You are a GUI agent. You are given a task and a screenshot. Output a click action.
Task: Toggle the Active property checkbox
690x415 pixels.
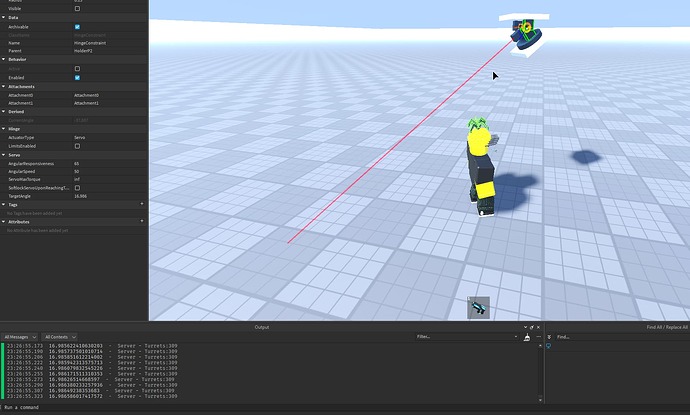[77, 69]
